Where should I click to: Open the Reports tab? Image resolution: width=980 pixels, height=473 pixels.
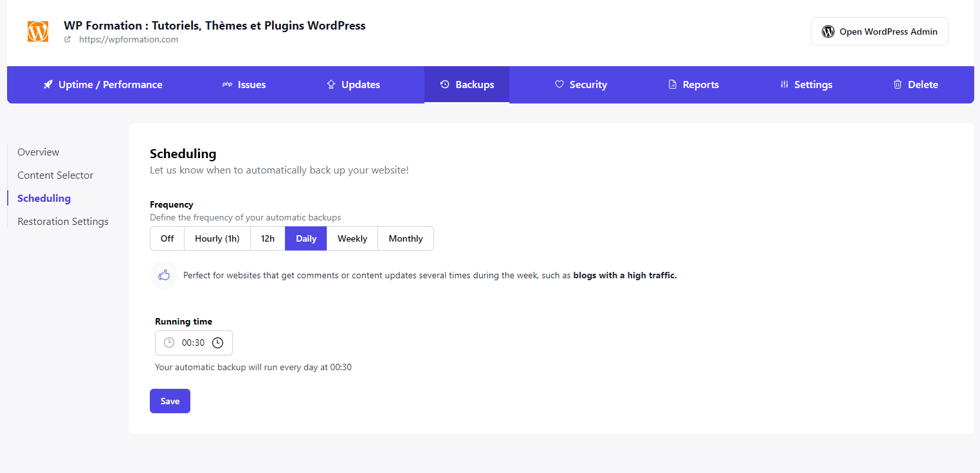[x=693, y=85]
